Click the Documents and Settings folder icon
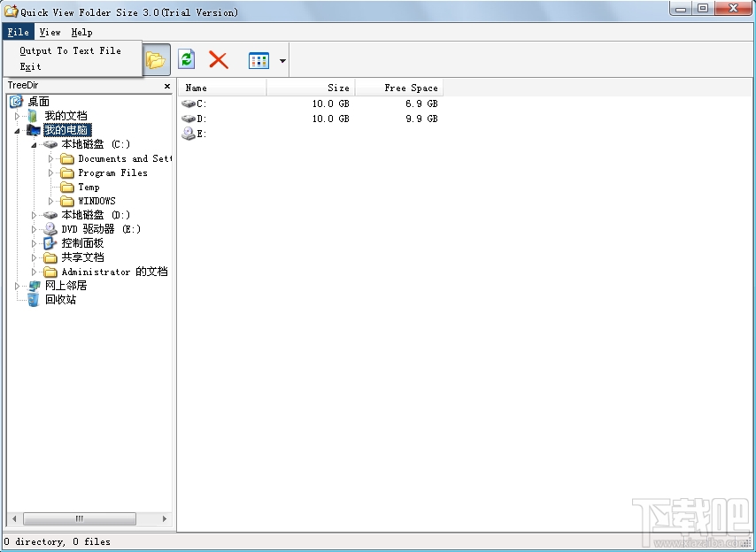 coord(67,158)
